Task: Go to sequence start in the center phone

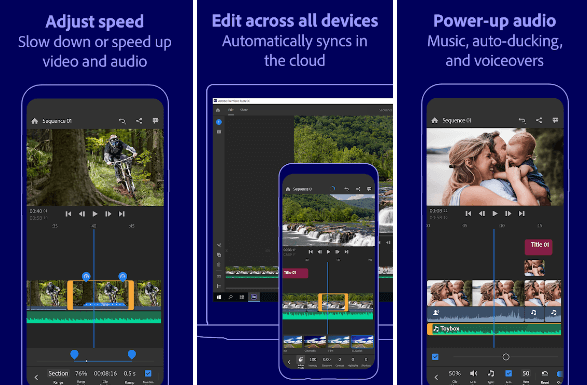Action: [x=311, y=252]
